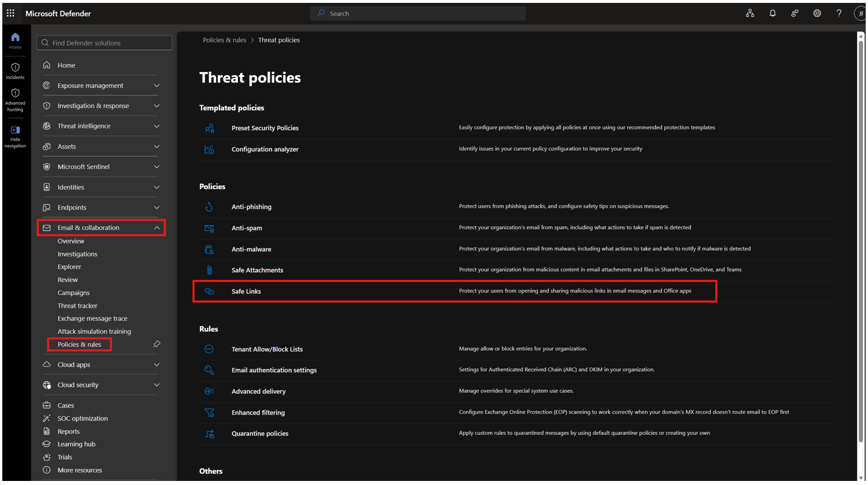Expand Microsoft Sentinel chevron
The height and width of the screenshot is (485, 868).
point(157,167)
